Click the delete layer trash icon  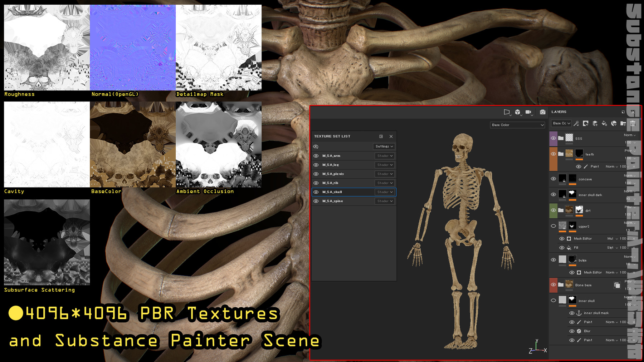point(633,123)
